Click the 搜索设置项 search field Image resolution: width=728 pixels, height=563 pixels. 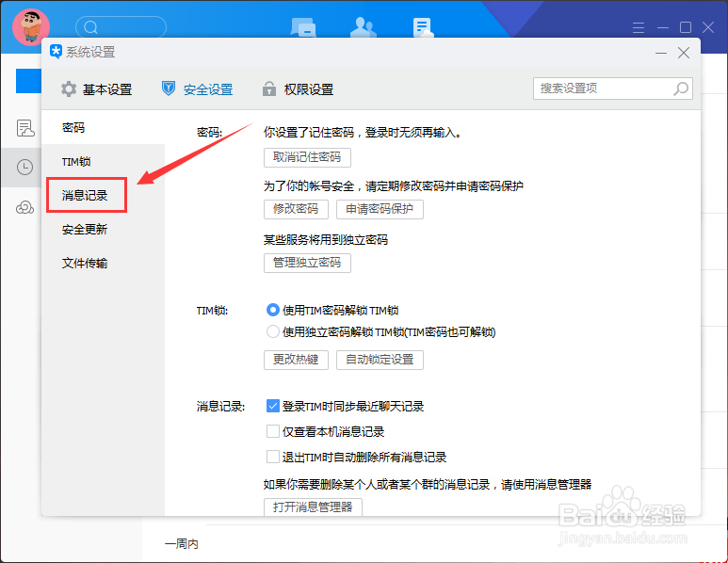(612, 88)
